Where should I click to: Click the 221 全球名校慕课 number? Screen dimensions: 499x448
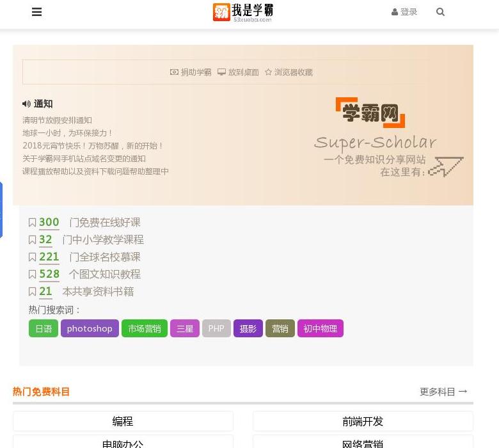pyautogui.click(x=49, y=257)
